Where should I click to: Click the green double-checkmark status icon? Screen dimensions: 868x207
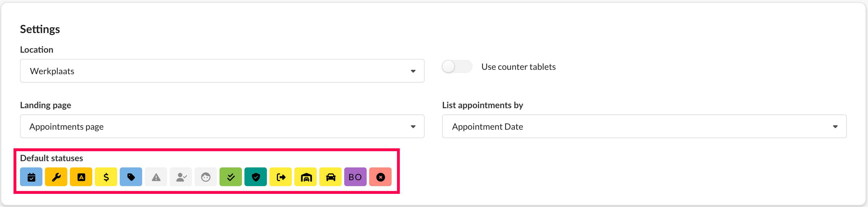[231, 177]
